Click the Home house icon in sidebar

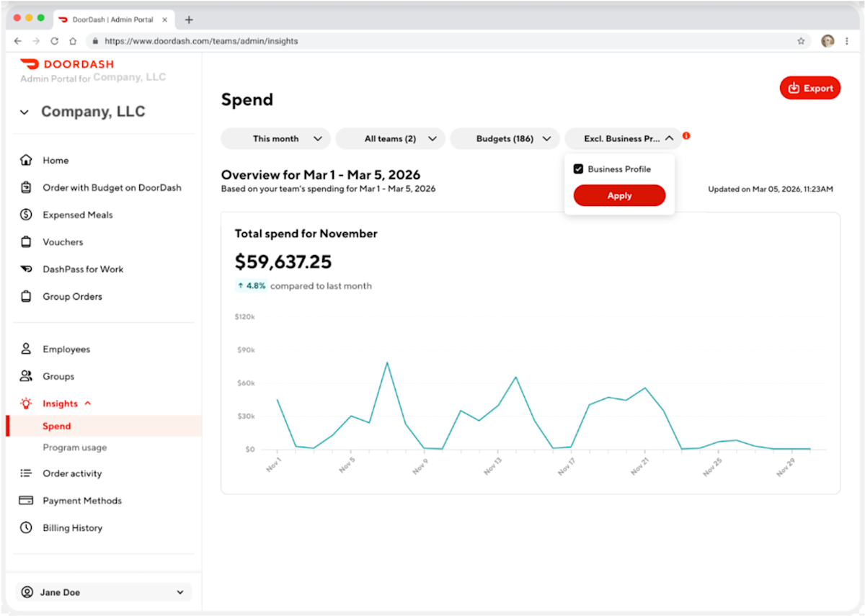click(26, 160)
